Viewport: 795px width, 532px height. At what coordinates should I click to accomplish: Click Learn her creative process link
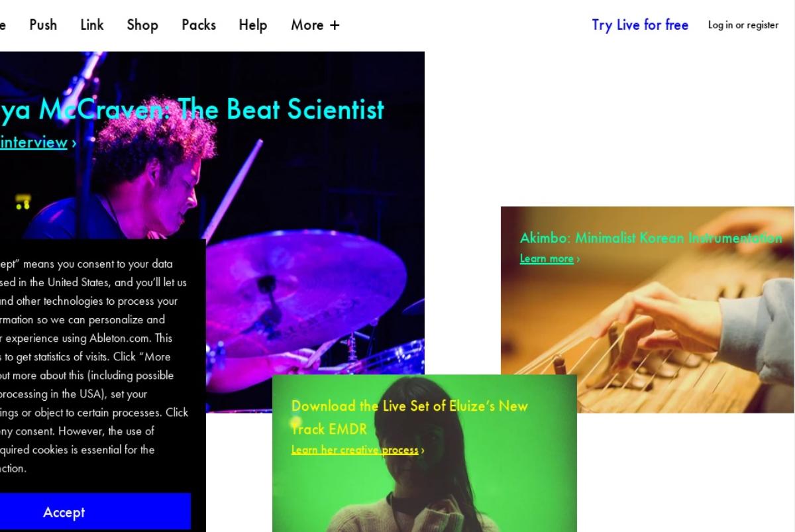tap(355, 450)
